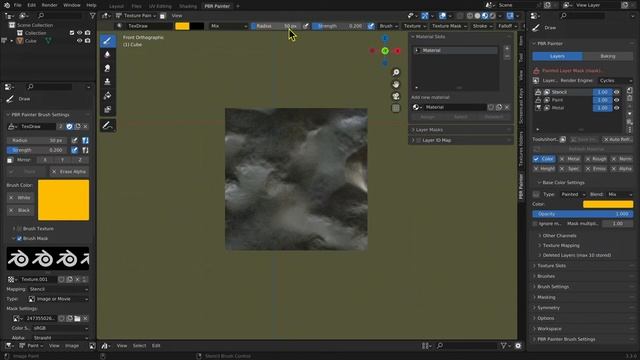Open the Brush popover in viewport header
640x360 pixels.
(388, 26)
